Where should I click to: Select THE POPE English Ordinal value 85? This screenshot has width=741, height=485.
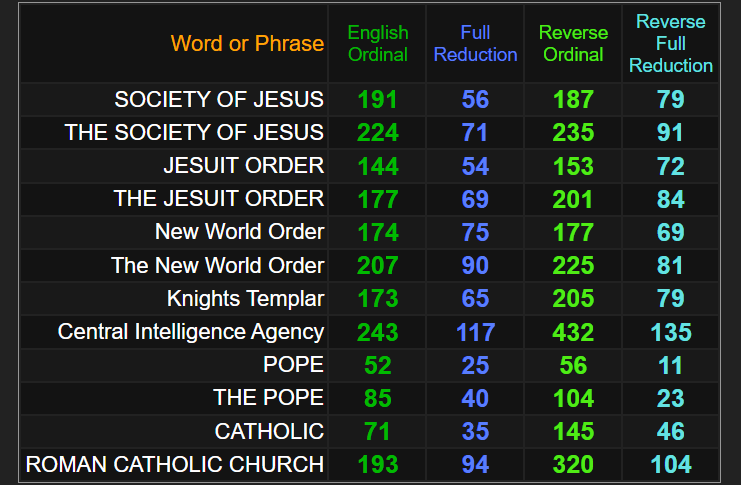(x=377, y=398)
